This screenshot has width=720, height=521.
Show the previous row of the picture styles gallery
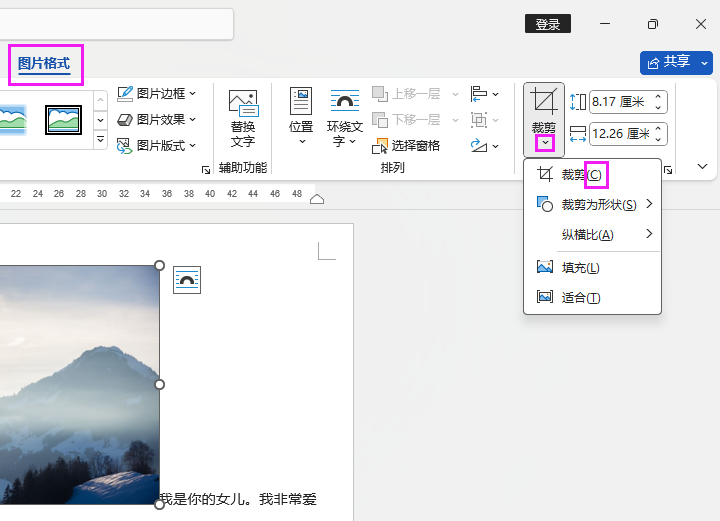[x=100, y=101]
